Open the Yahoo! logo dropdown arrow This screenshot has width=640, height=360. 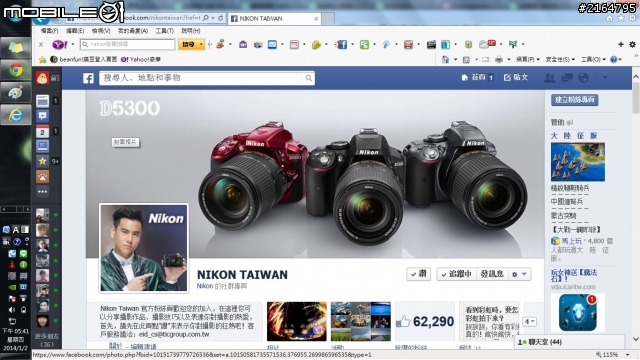coord(73,44)
